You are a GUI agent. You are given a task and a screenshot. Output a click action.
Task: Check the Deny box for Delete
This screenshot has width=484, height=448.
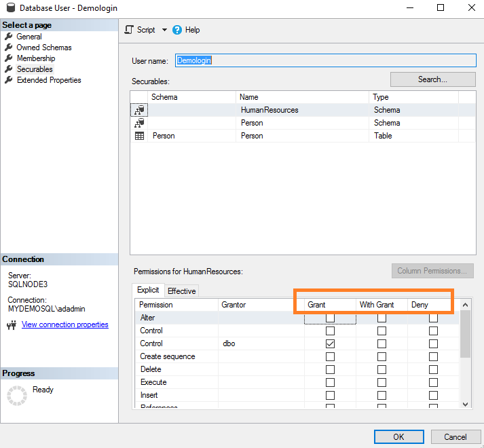pos(433,370)
